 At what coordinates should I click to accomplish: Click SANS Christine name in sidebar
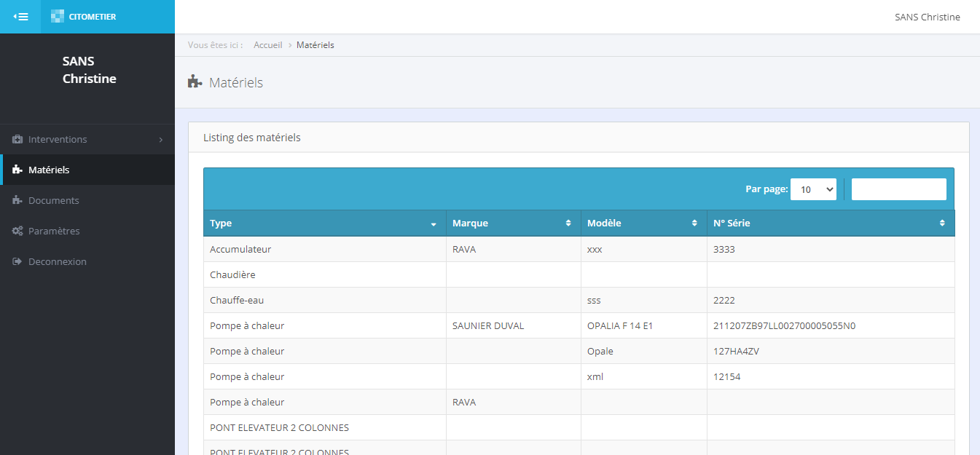(x=89, y=70)
